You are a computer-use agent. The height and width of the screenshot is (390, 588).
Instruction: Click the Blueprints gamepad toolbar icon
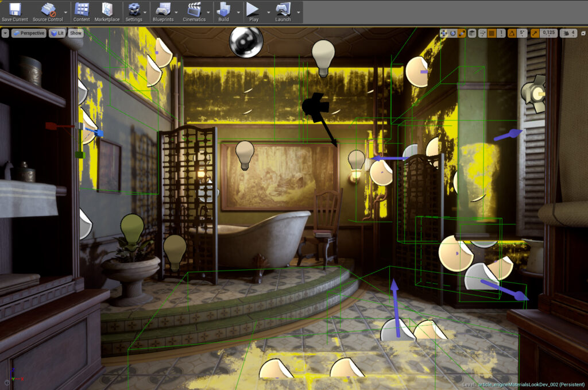(163, 10)
